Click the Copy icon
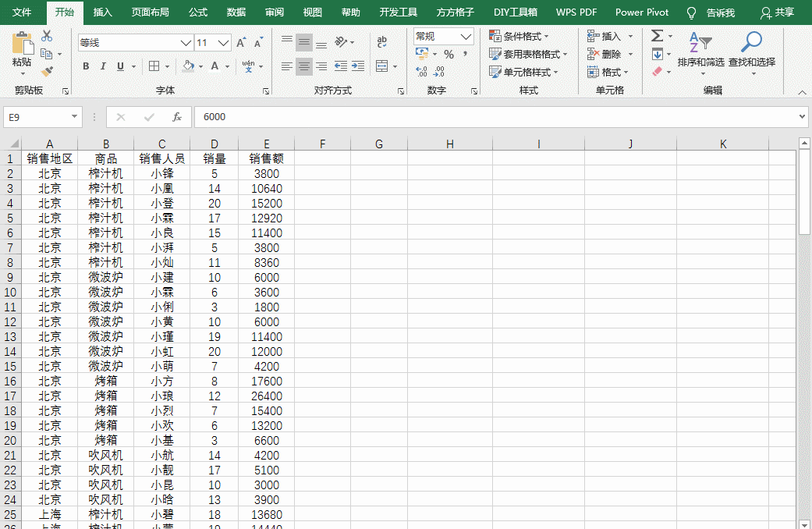The width and height of the screenshot is (812, 529). coord(47,54)
